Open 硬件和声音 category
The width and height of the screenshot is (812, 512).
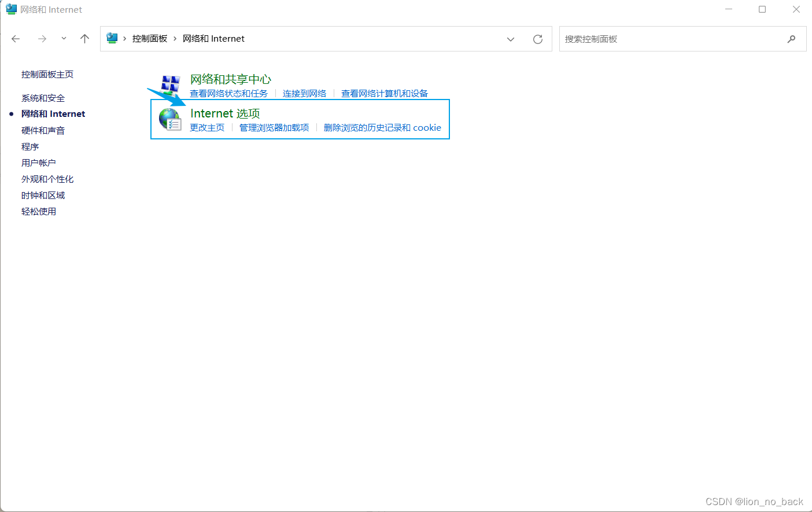pos(43,131)
